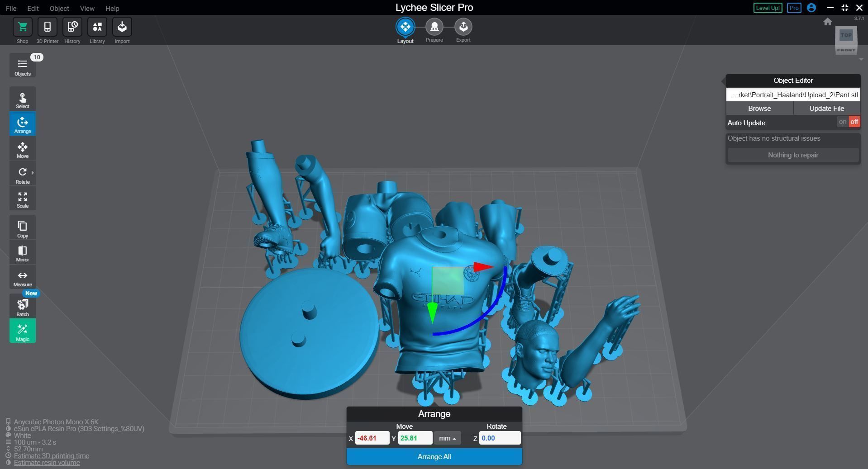868x469 pixels.
Task: Choose the Select tool
Action: (22, 100)
